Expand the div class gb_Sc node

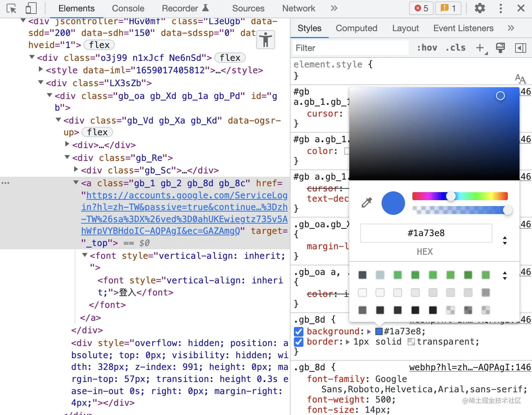pyautogui.click(x=76, y=169)
